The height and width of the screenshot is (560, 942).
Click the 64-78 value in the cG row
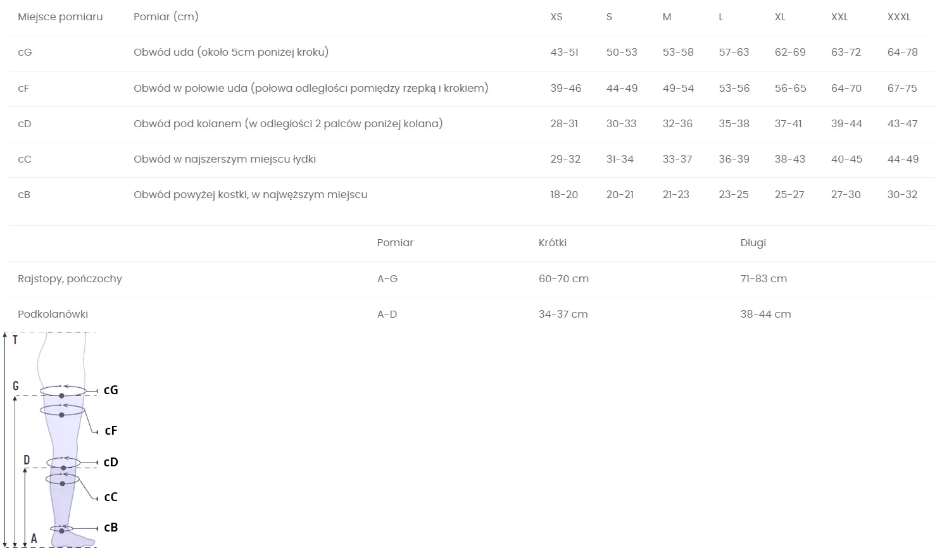coord(902,53)
